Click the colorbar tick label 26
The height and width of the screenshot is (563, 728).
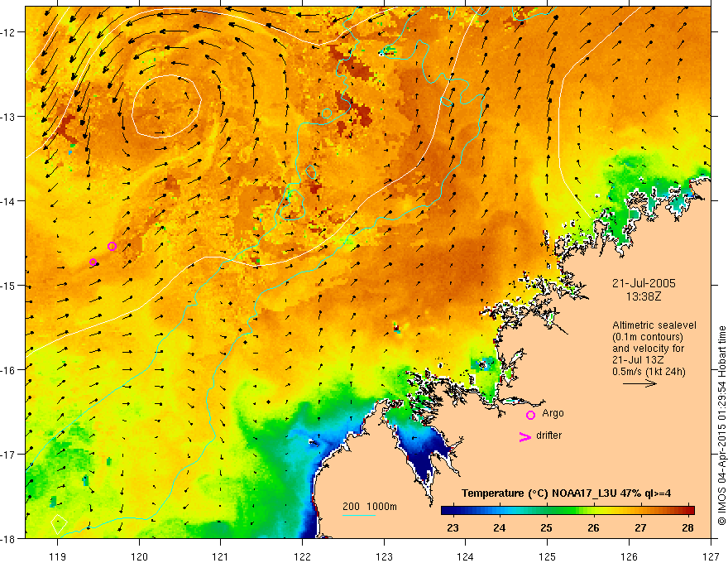pyautogui.click(x=593, y=527)
